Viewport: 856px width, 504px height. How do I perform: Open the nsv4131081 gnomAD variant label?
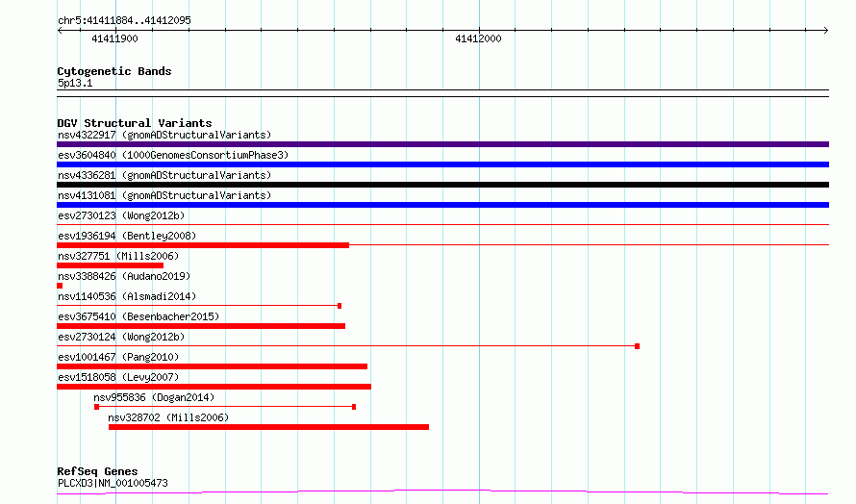[164, 195]
